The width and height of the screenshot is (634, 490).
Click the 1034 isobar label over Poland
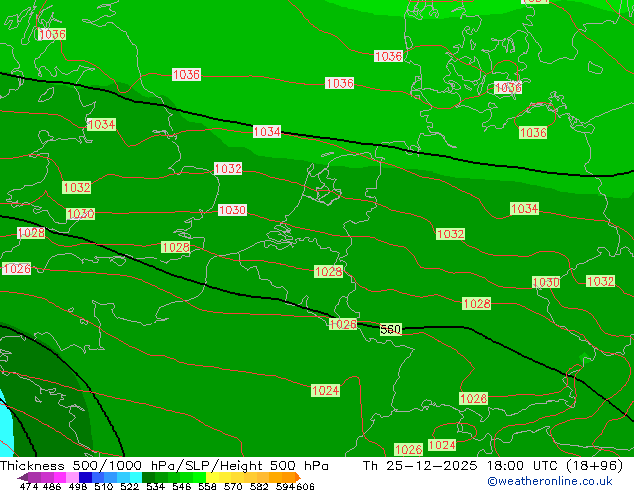tap(524, 209)
